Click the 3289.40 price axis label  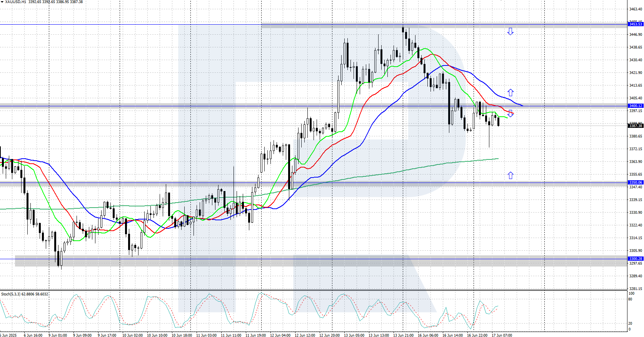coord(636,276)
